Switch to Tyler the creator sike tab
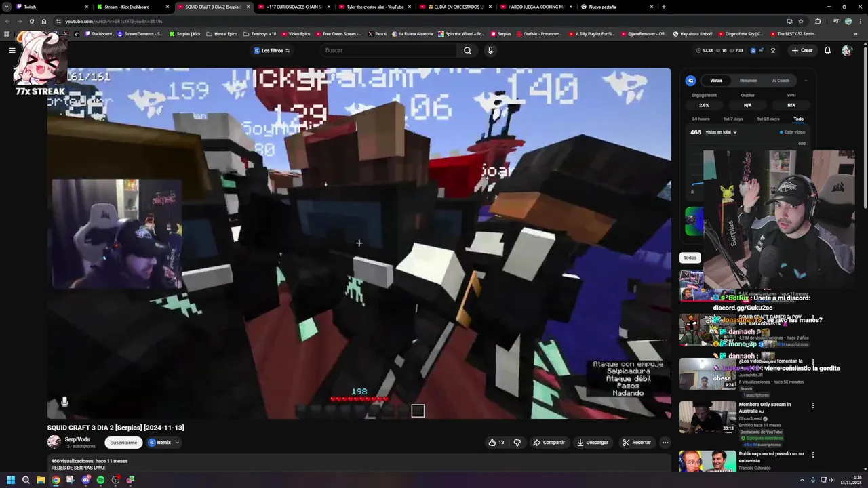This screenshot has width=868, height=488. [x=375, y=7]
